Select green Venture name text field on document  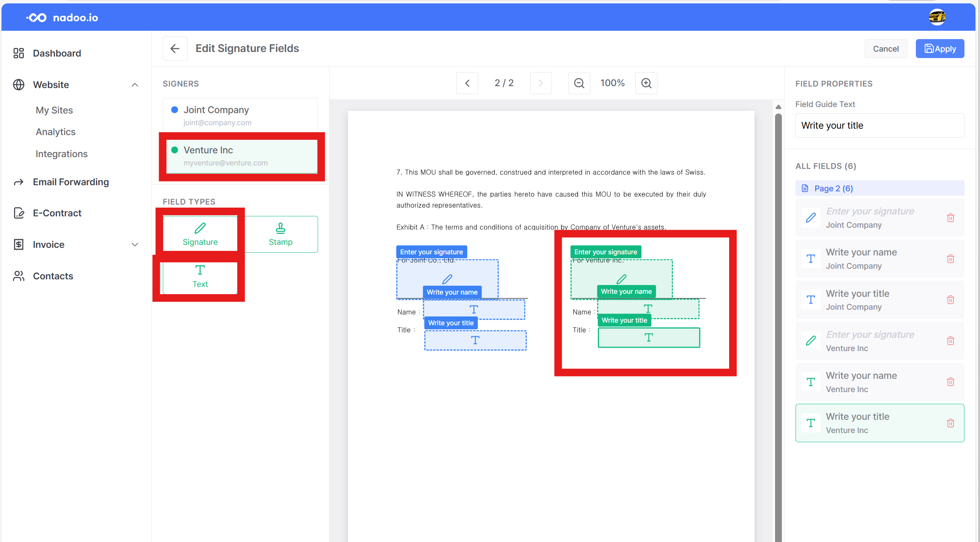coord(648,309)
